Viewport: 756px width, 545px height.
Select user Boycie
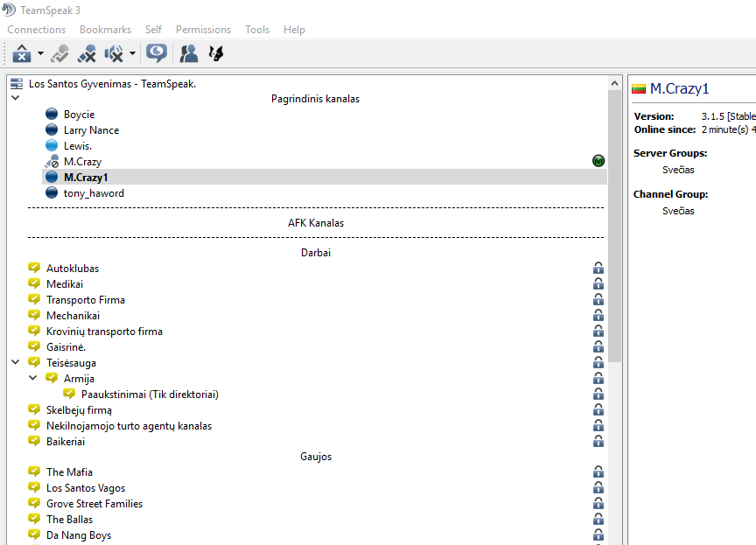[79, 115]
